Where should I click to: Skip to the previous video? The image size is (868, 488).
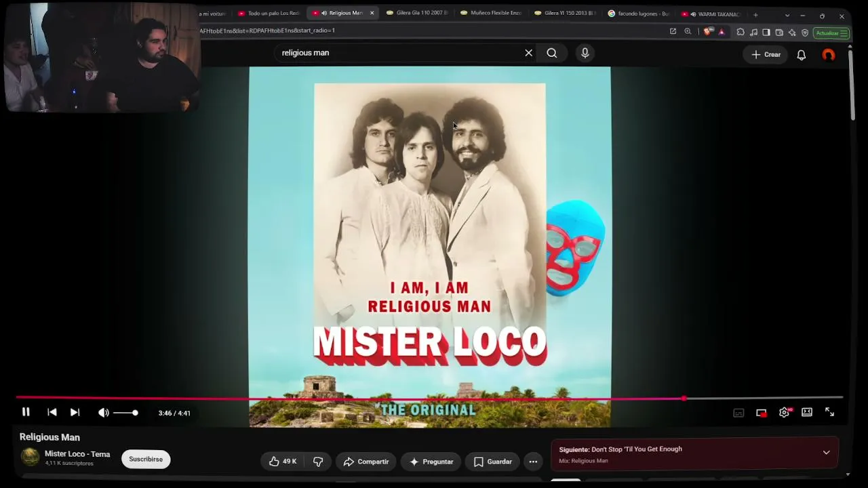tap(52, 412)
